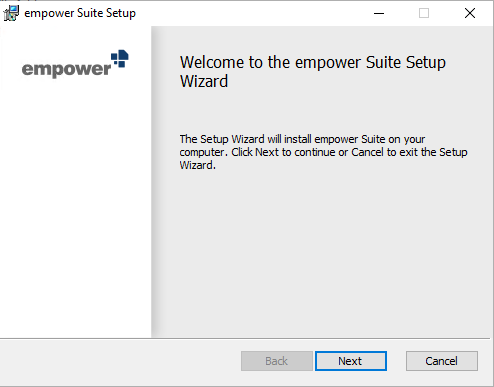Close the Setup window with X
This screenshot has height=387, width=494.
pyautogui.click(x=470, y=13)
